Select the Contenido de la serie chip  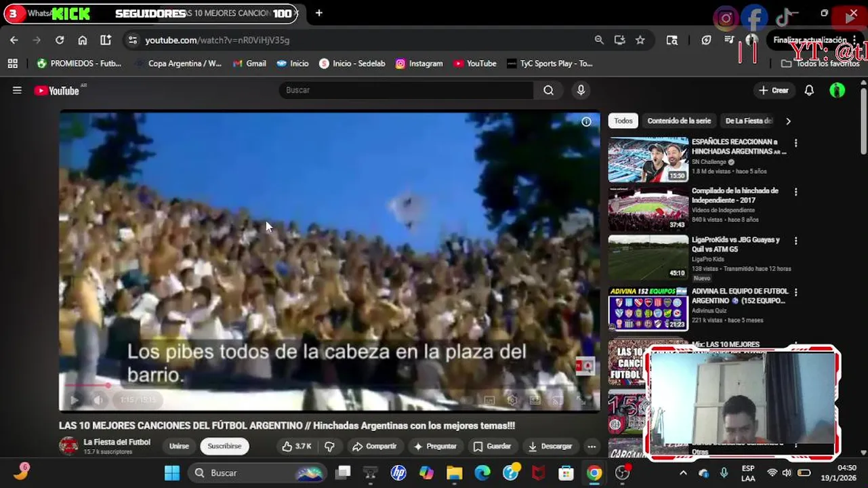(679, 121)
